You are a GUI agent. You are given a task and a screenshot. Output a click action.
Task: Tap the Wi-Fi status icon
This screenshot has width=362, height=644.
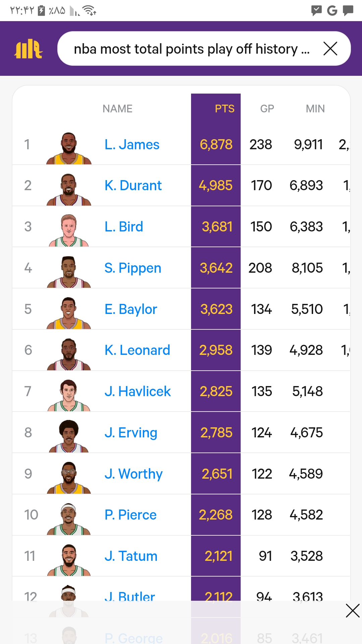89,10
